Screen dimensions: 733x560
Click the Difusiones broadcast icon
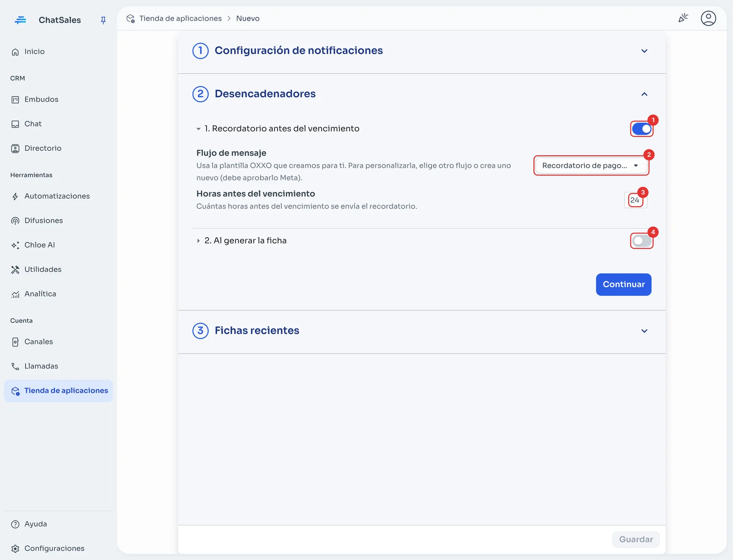tap(15, 221)
